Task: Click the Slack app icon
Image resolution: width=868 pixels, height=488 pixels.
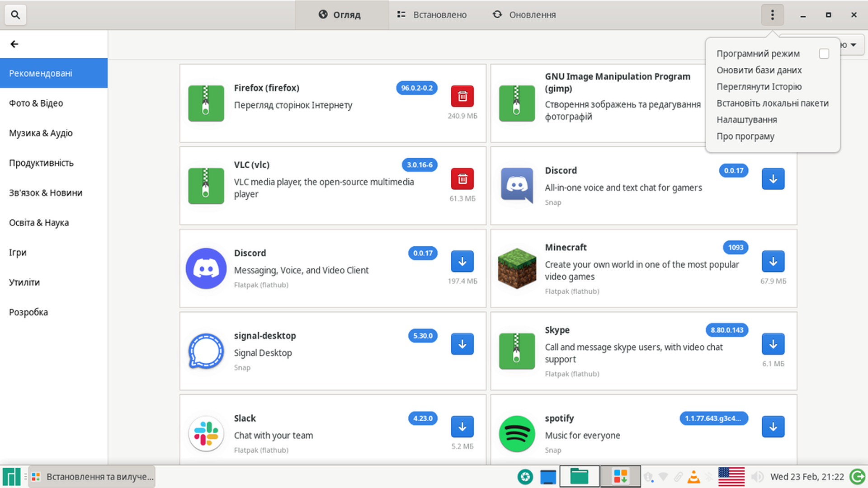Action: (x=206, y=434)
